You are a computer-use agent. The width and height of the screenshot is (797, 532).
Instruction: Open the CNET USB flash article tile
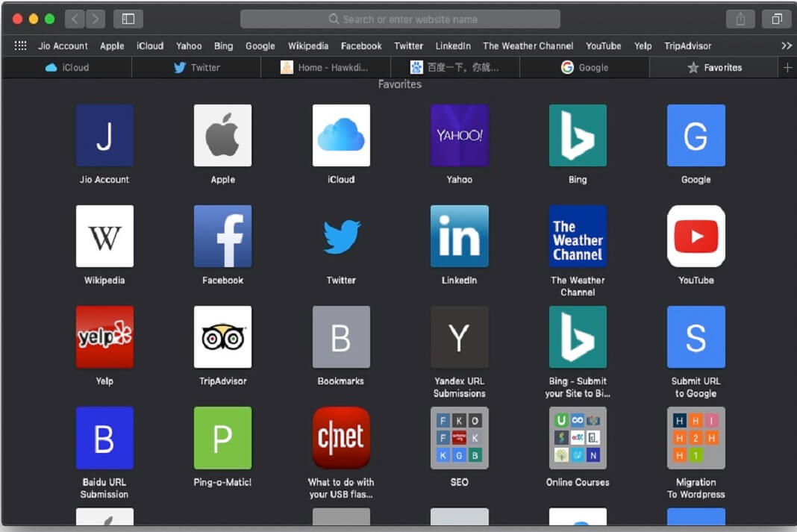341,438
